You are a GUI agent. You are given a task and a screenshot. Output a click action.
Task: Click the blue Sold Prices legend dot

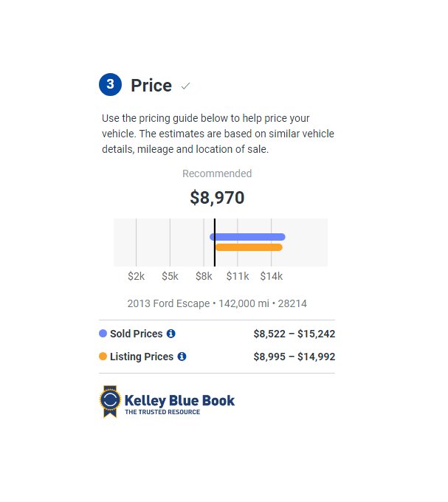(103, 334)
